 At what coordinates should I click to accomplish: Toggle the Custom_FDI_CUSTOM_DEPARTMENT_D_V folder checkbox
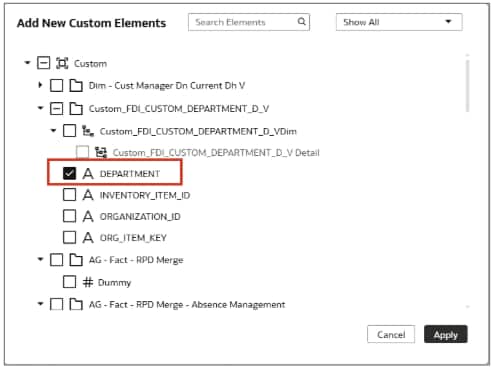tap(56, 108)
